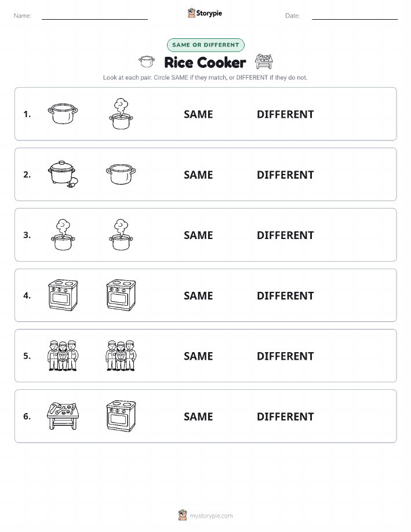The width and height of the screenshot is (411, 532).
Task: Click the empty pot icon in row 1
Action: [63, 114]
